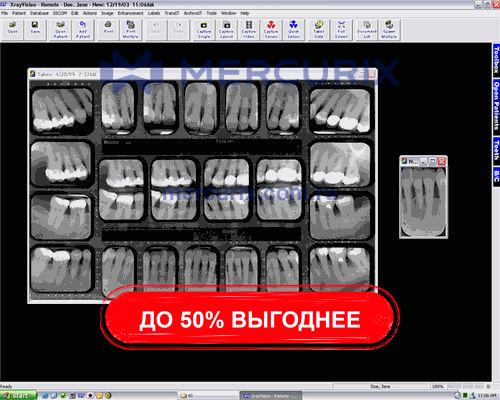Image resolution: width=500 pixels, height=400 pixels.
Task: Click the Capture Layout icon
Action: tap(226, 29)
